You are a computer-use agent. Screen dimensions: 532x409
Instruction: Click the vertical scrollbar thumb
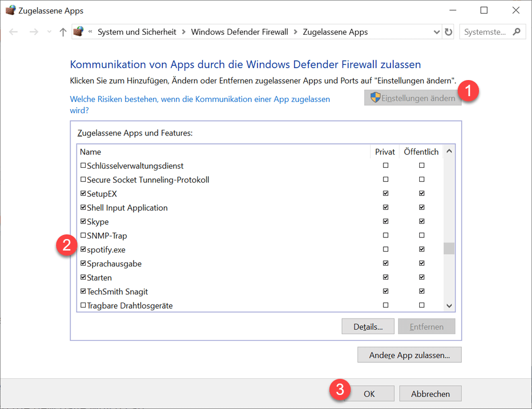[x=448, y=248]
